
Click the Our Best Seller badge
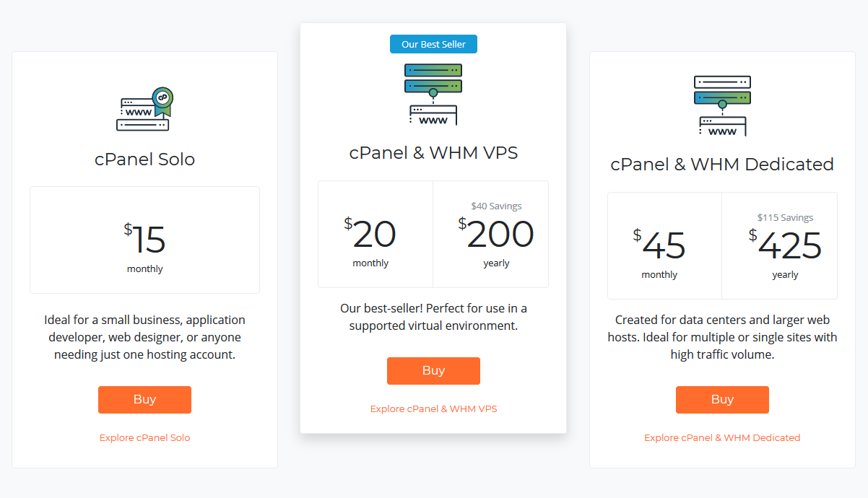(x=433, y=44)
